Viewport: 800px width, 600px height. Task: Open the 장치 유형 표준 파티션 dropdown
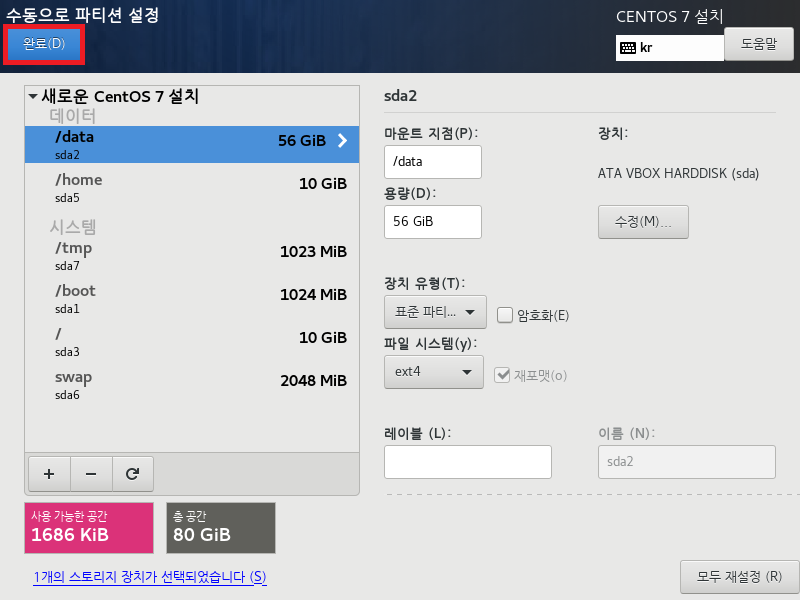435,312
